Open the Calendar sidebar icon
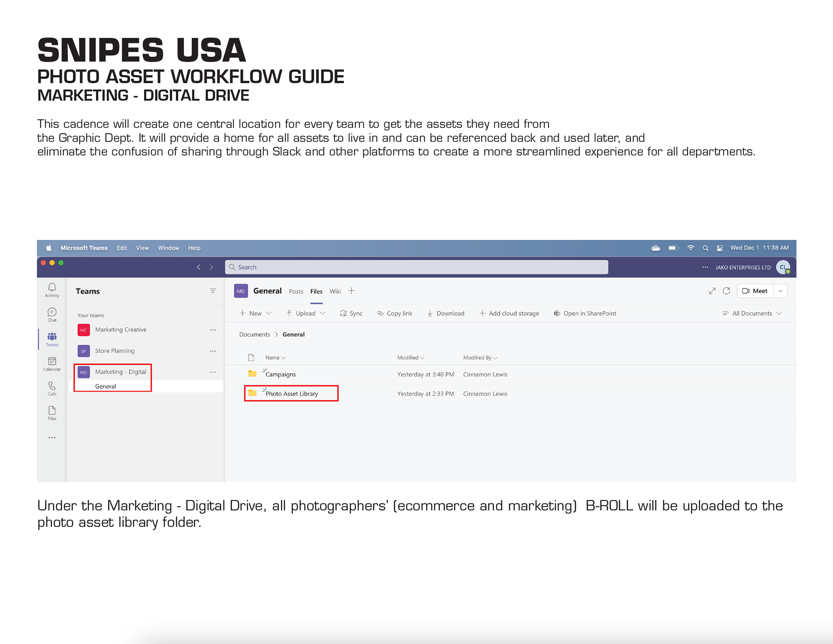The image size is (833, 644). [x=52, y=364]
